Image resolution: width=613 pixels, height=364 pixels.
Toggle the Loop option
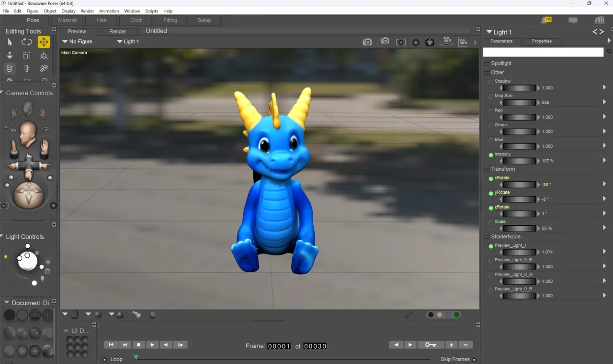point(105,359)
